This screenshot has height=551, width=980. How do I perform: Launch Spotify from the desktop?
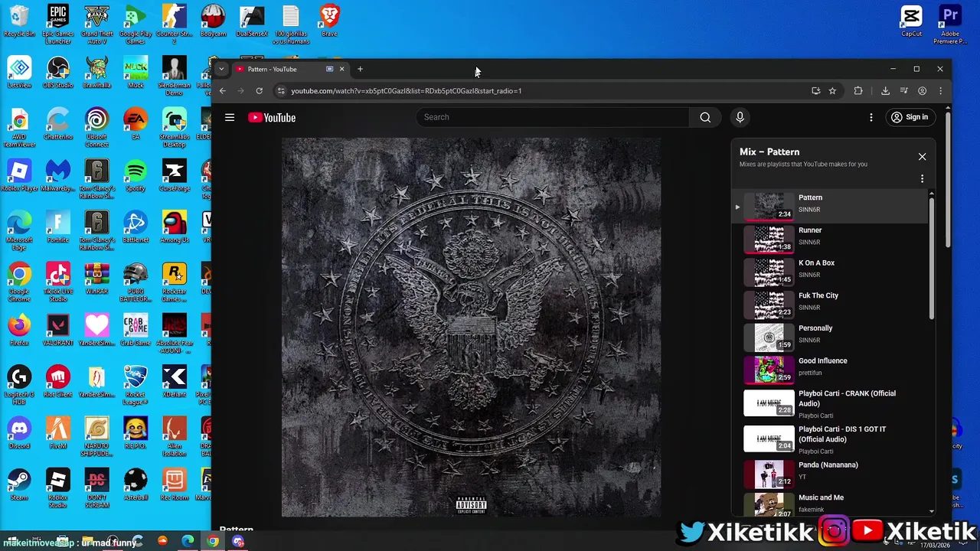(136, 175)
